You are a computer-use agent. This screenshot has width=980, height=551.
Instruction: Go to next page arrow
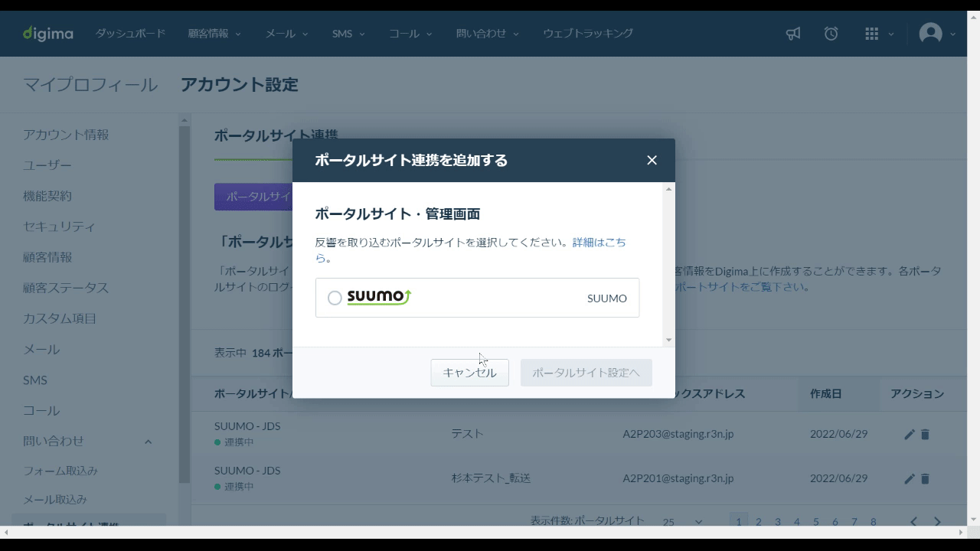pyautogui.click(x=937, y=521)
